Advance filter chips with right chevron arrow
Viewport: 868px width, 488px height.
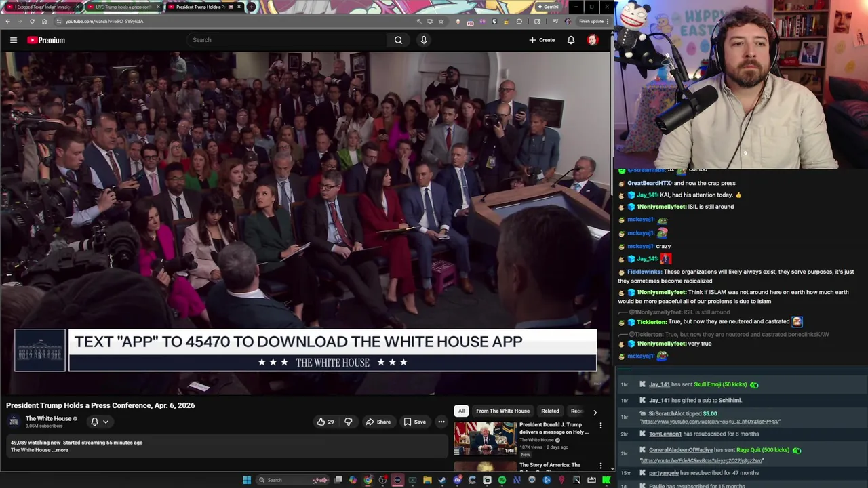[595, 411]
